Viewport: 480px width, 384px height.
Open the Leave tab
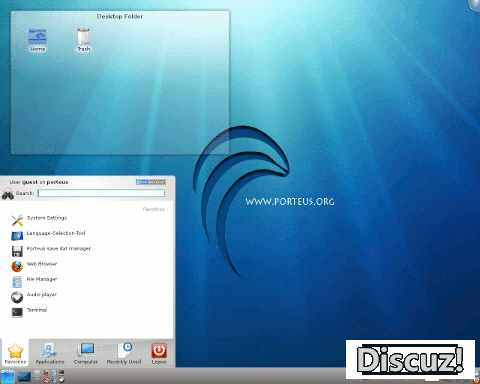coord(159,353)
